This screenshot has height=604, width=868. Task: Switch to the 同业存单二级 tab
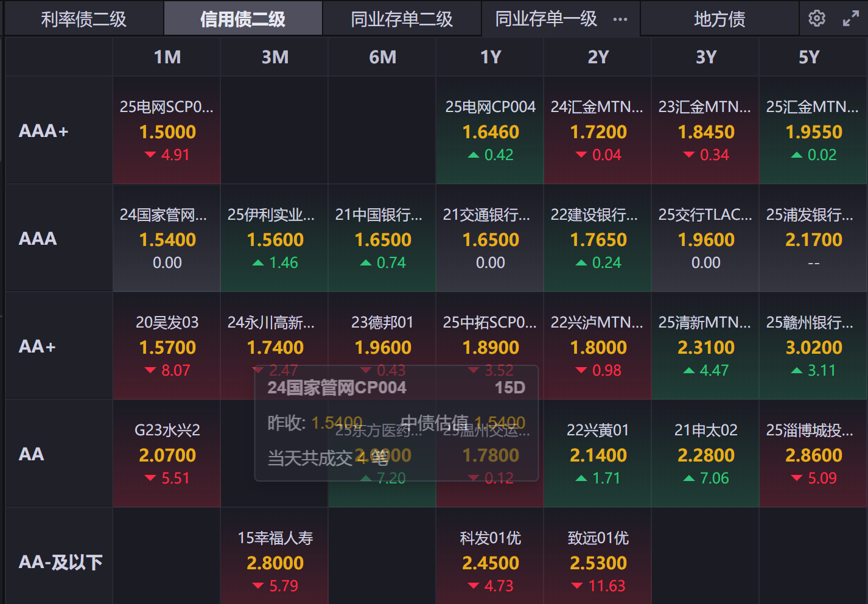(x=402, y=19)
